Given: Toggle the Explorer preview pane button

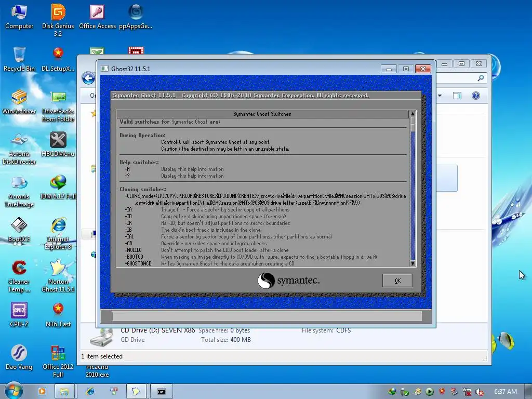Looking at the screenshot, I should click(x=457, y=96).
